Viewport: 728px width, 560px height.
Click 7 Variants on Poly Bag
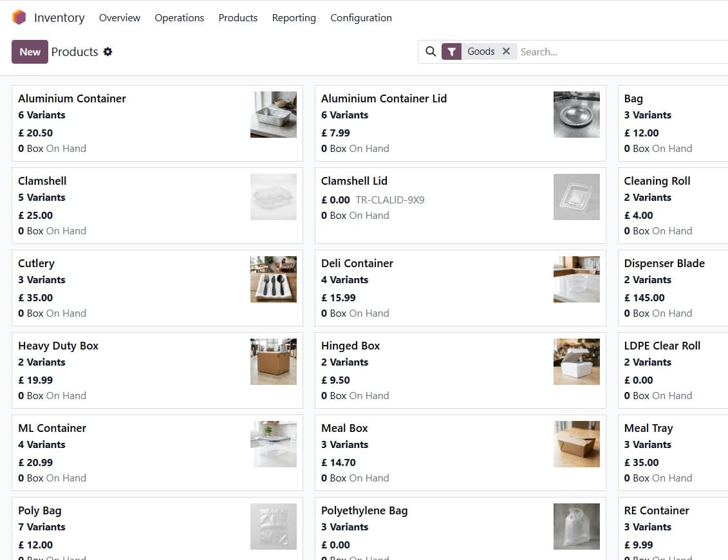(x=42, y=527)
